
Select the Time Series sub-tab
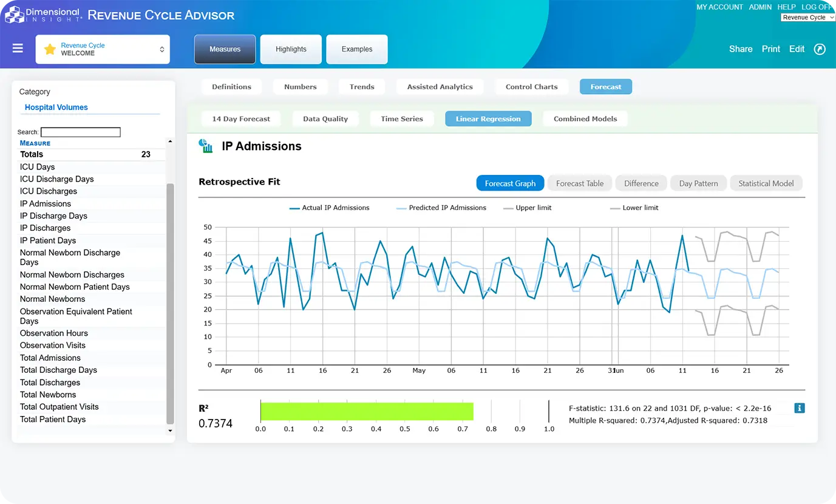[x=401, y=119]
